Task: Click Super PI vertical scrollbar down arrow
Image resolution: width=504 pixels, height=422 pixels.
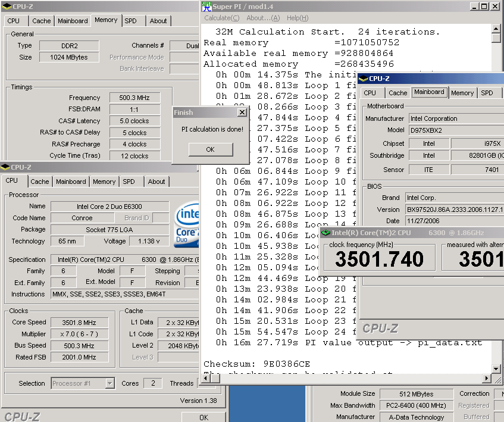Action: tap(496, 369)
